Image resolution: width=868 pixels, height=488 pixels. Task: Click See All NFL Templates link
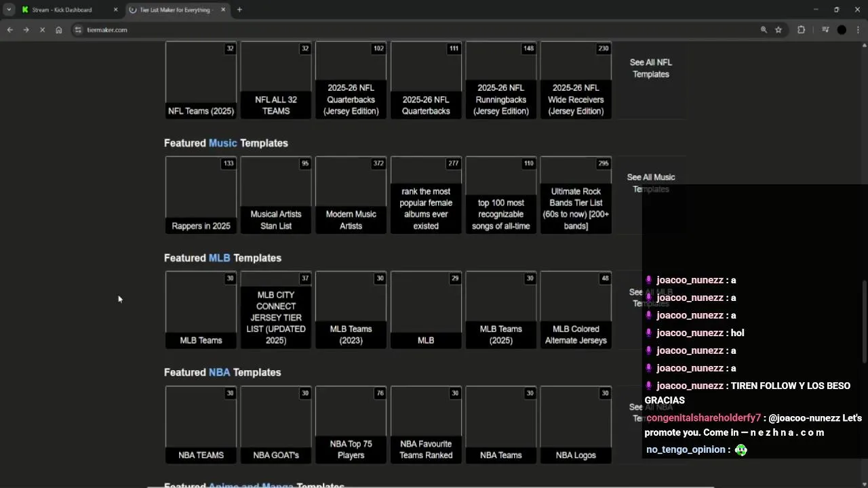coord(651,68)
